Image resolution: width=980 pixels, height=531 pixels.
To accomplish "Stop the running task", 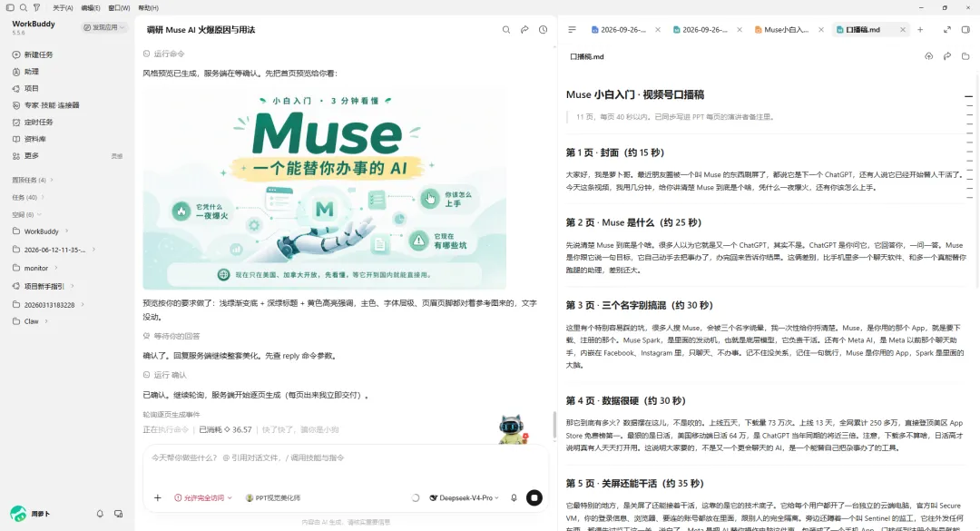I will click(534, 497).
